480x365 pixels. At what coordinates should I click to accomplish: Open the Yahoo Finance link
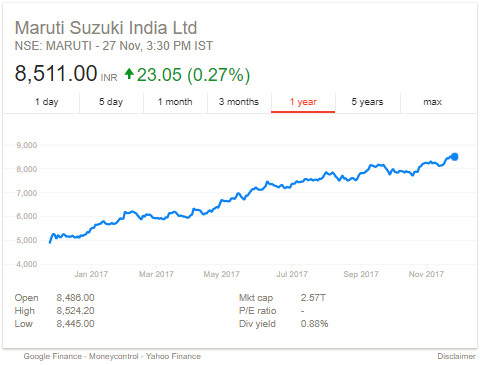point(173,356)
